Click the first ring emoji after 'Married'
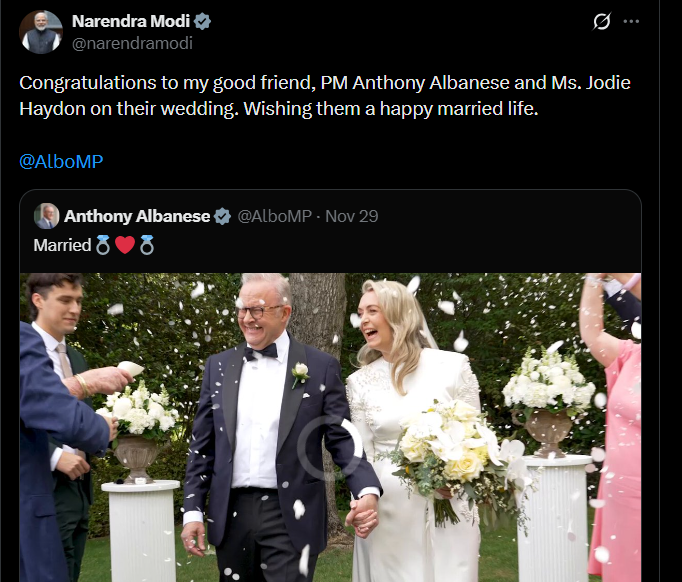Viewport: 682px width, 582px height. tap(102, 245)
